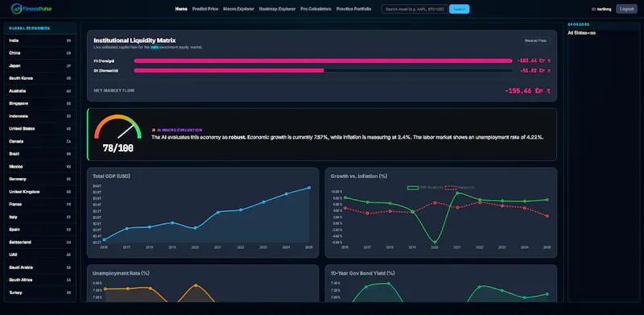Open Pro Calculators
The width and height of the screenshot is (644, 315).
(316, 9)
